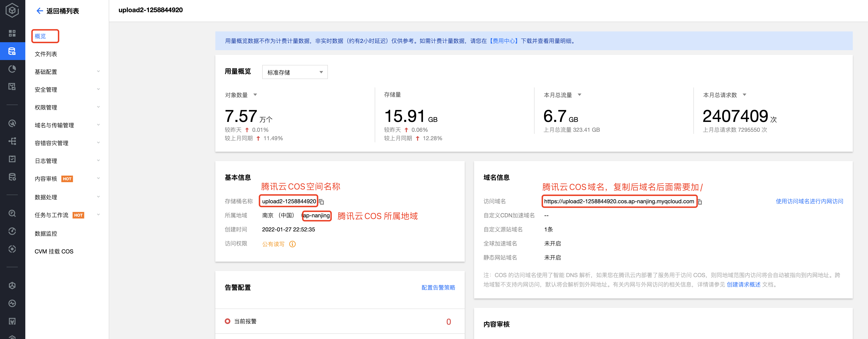Click info icon next to 公有读写
This screenshot has height=339, width=868.
click(x=292, y=244)
